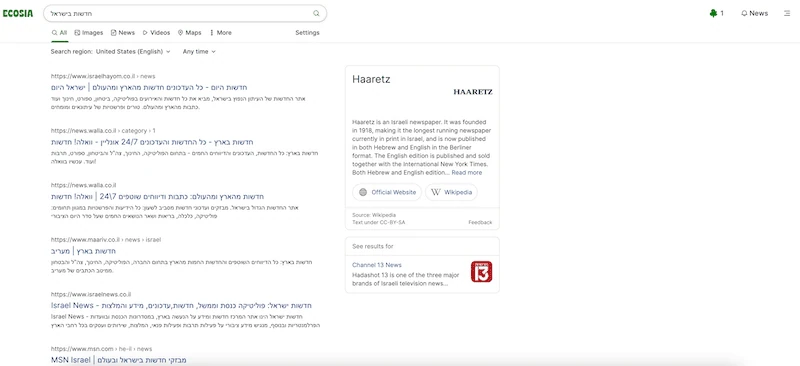Focus the search query input field
Screen dimensions: 800x366
pyautogui.click(x=185, y=13)
